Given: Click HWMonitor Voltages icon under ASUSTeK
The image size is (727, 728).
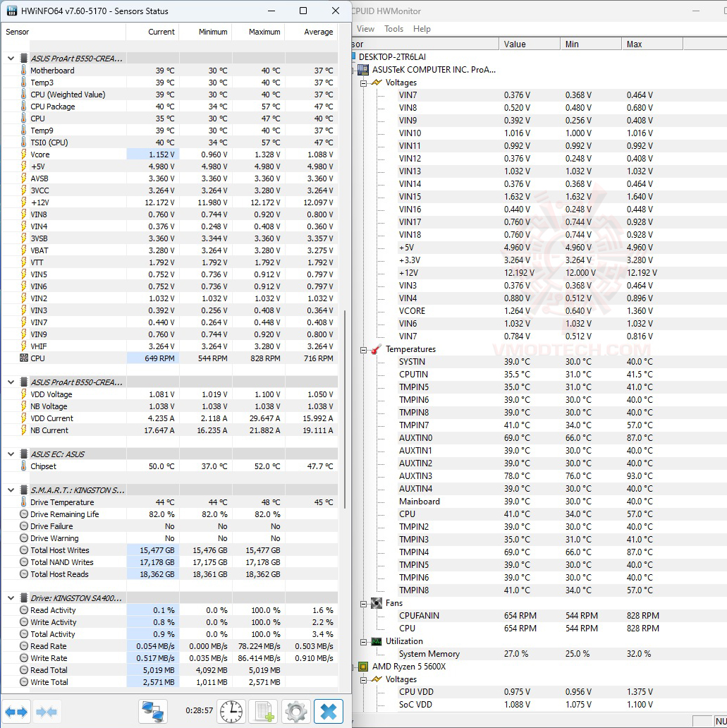Looking at the screenshot, I should click(377, 82).
